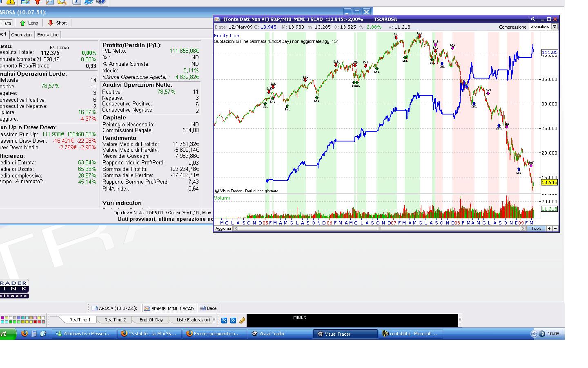Click the pin icon in chart title bar

(x=532, y=19)
